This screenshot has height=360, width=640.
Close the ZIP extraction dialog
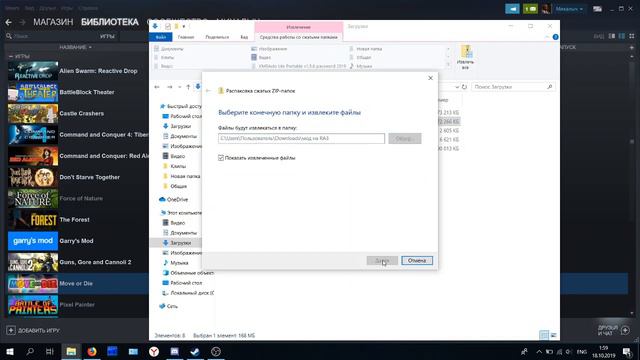tap(430, 78)
